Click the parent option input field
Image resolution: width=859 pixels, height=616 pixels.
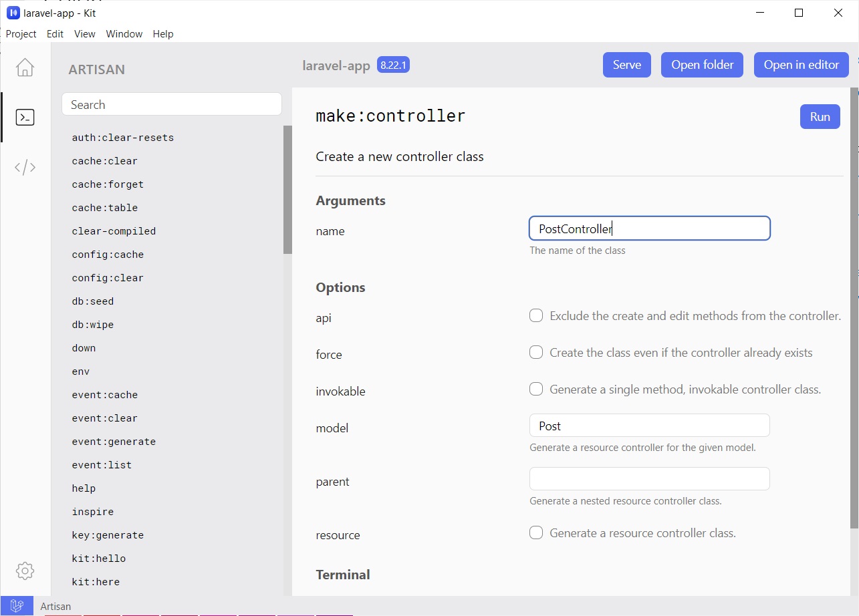click(x=650, y=479)
